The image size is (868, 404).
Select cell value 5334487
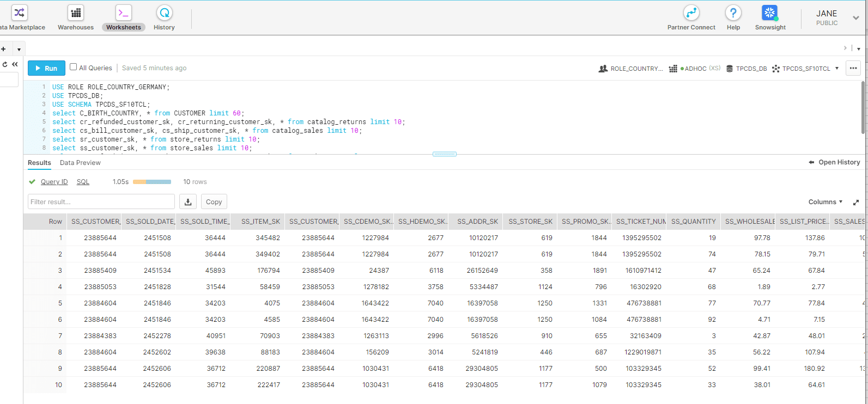[x=483, y=287]
